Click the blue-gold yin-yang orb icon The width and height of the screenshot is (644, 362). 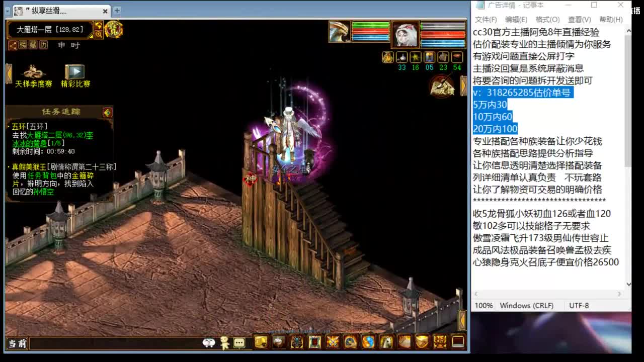(x=368, y=342)
